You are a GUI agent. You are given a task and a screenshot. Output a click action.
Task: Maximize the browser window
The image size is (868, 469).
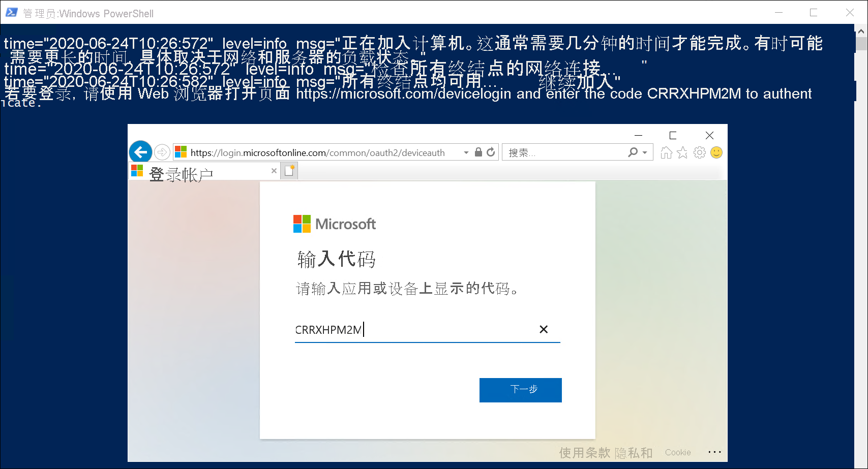[x=673, y=135]
